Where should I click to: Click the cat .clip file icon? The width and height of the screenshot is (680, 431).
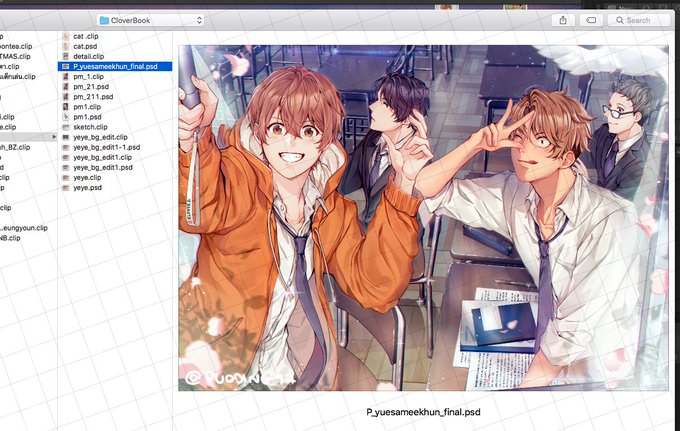(x=66, y=36)
